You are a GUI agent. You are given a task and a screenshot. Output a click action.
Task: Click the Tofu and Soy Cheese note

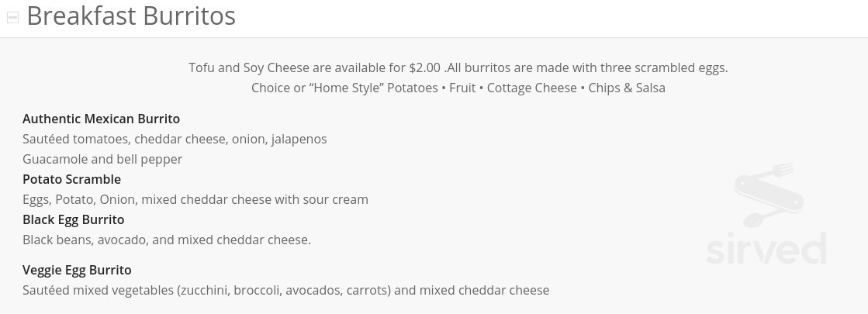[x=458, y=68]
